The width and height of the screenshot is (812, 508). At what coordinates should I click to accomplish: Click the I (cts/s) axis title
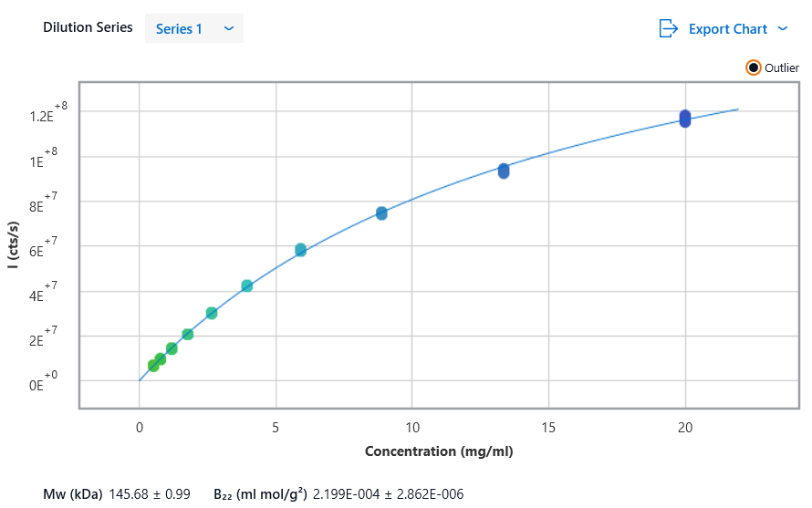[14, 244]
